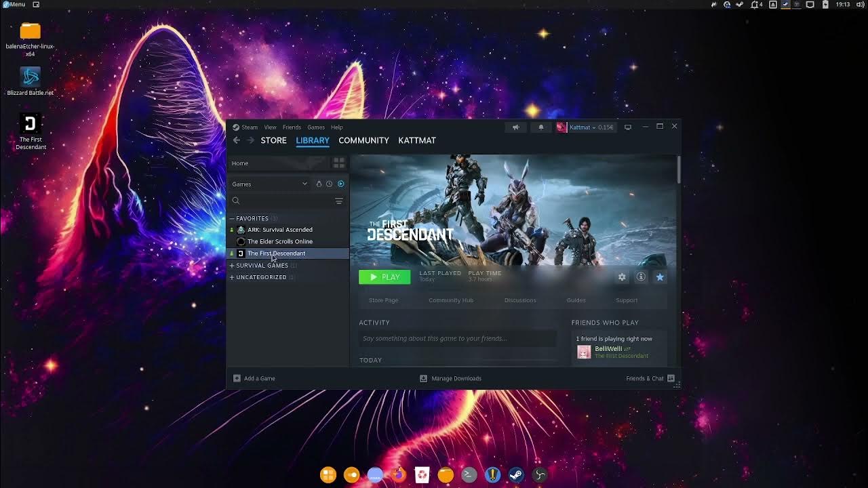Open the Games filter dropdown
Screen dimensions: 868x488
click(x=270, y=184)
